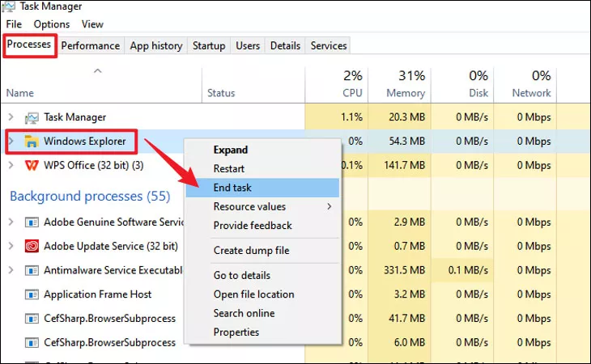Click the Adobe Update Service red icon
The height and width of the screenshot is (364, 591).
point(32,246)
